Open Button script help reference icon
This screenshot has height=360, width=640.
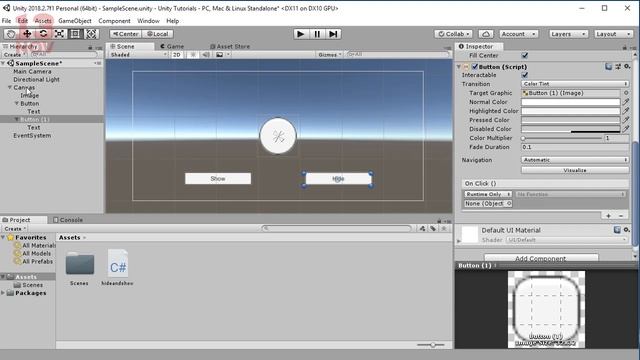tap(609, 67)
